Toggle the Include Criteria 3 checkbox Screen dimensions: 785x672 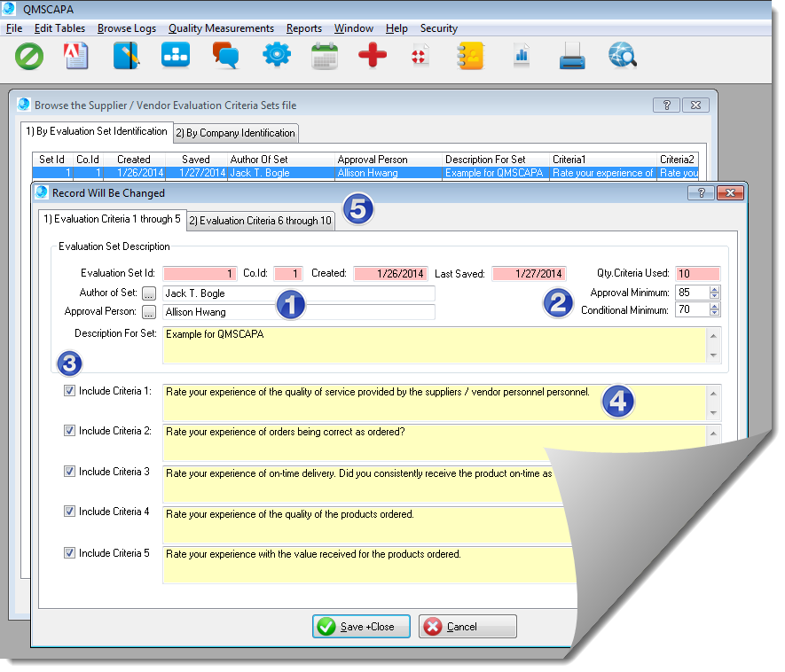click(70, 472)
